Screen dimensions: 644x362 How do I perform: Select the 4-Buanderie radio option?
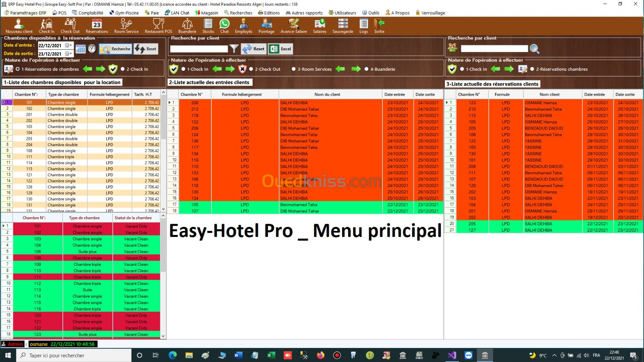click(x=367, y=69)
